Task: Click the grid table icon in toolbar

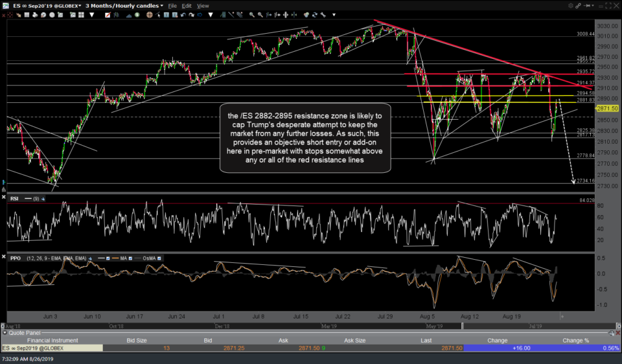Action: click(27, 15)
